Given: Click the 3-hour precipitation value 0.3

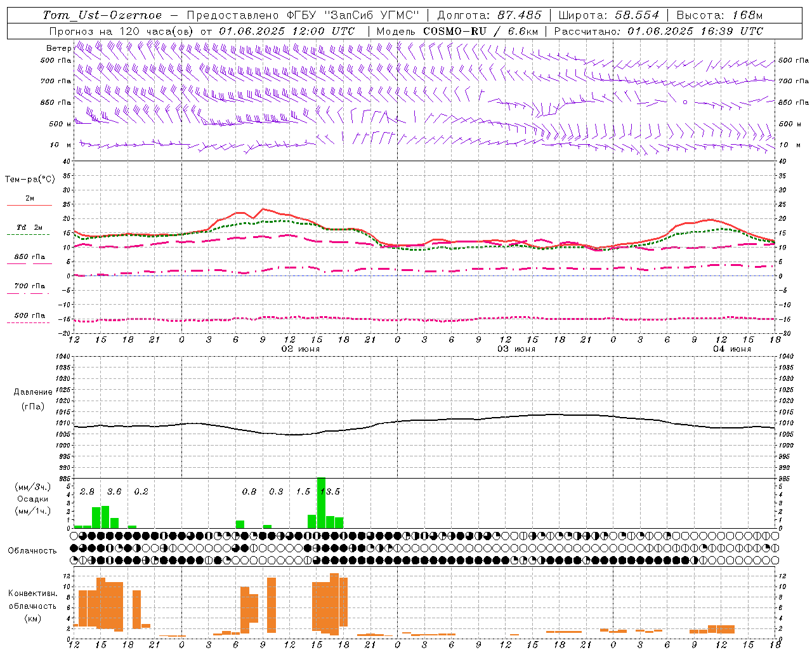Looking at the screenshot, I should (x=276, y=491).
